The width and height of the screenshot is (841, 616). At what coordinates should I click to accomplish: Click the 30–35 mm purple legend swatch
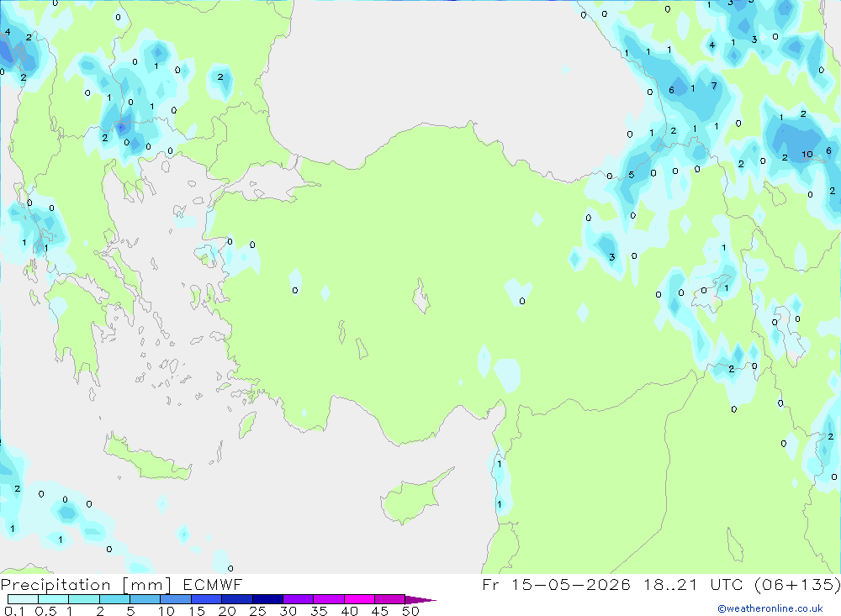[x=299, y=599]
